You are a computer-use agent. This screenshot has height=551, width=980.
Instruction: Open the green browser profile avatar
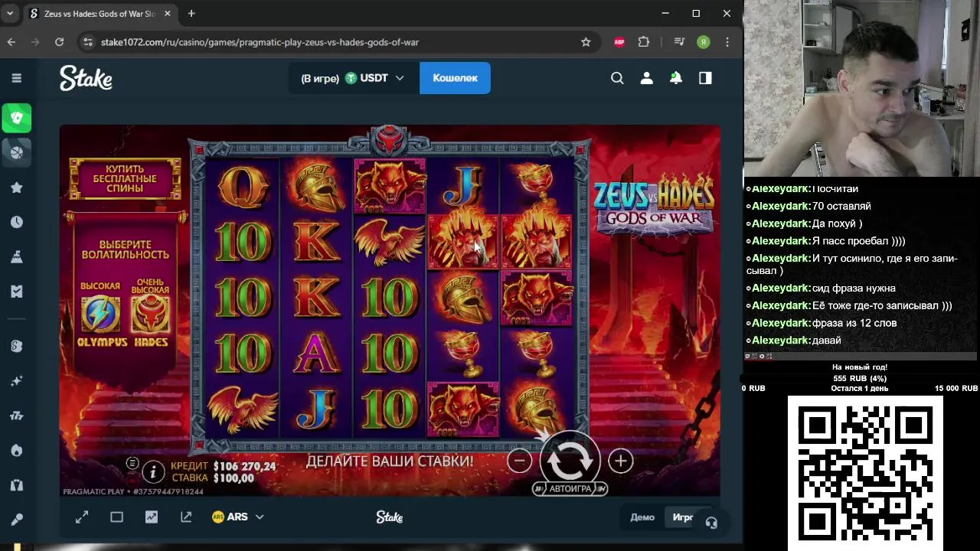[x=703, y=42]
